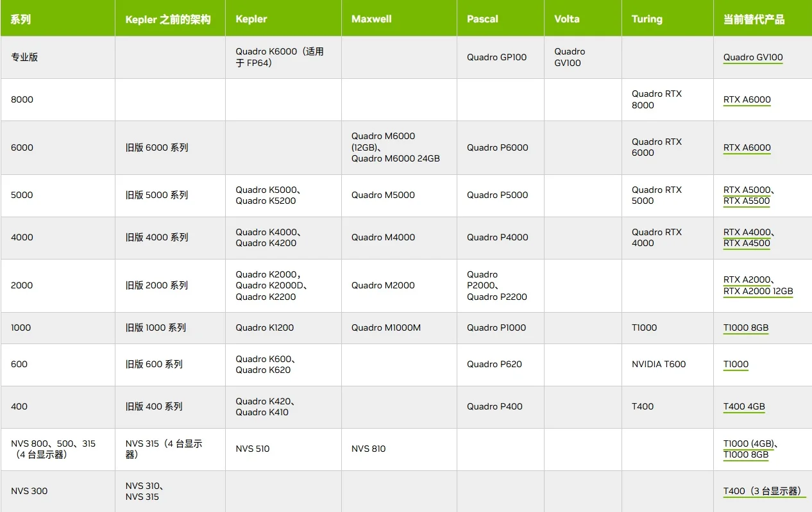Select the Kepler 之前的架构 column header
Screen dimensions: 812x512
pos(168,19)
